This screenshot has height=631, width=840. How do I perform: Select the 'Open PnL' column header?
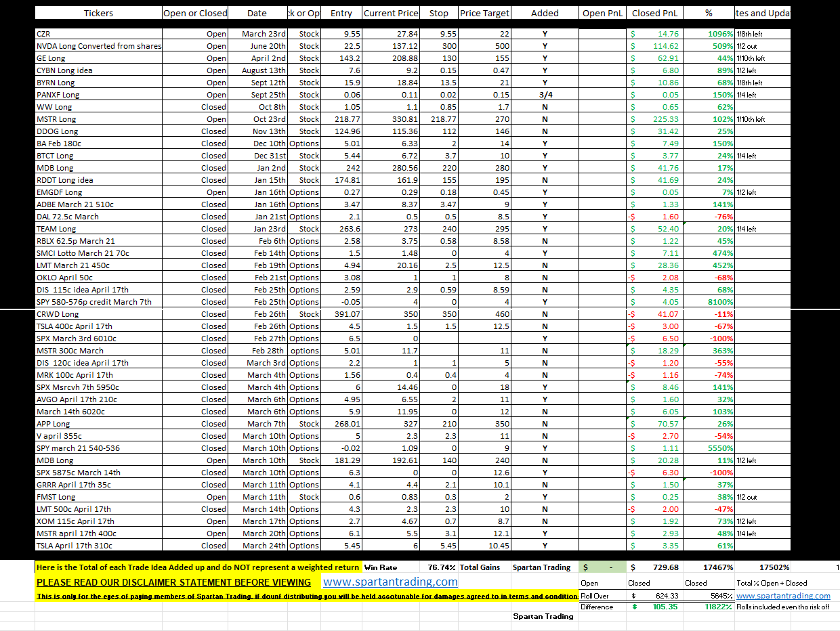[603, 13]
